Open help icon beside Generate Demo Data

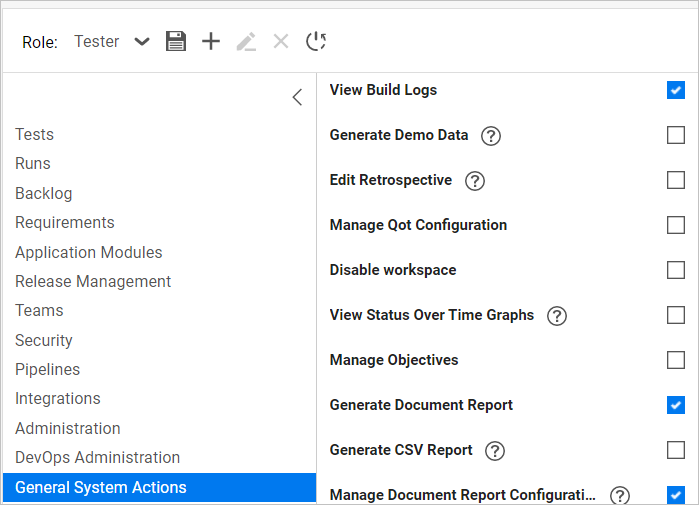coord(490,136)
